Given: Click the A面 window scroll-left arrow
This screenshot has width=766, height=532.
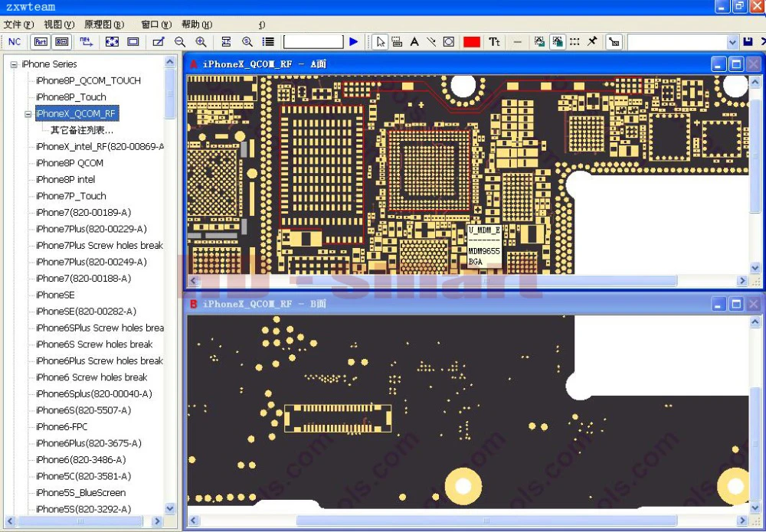Looking at the screenshot, I should (194, 281).
